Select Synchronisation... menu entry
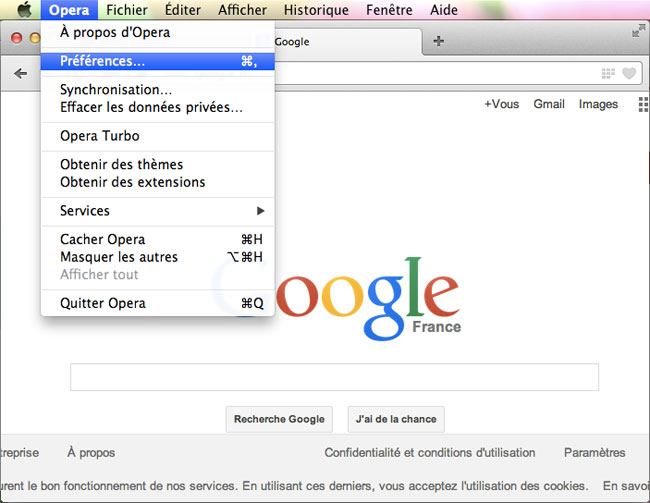650x503 pixels. click(x=158, y=90)
